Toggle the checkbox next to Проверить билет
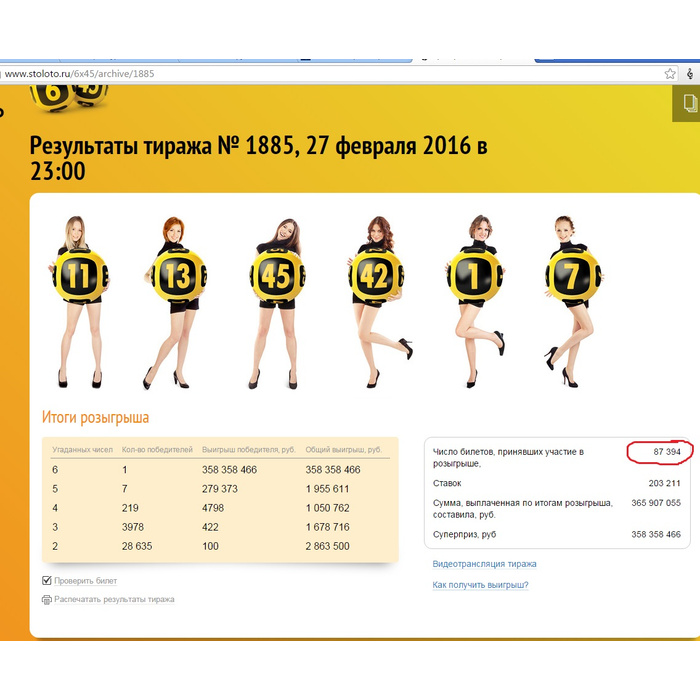This screenshot has height=700, width=700. tap(47, 580)
